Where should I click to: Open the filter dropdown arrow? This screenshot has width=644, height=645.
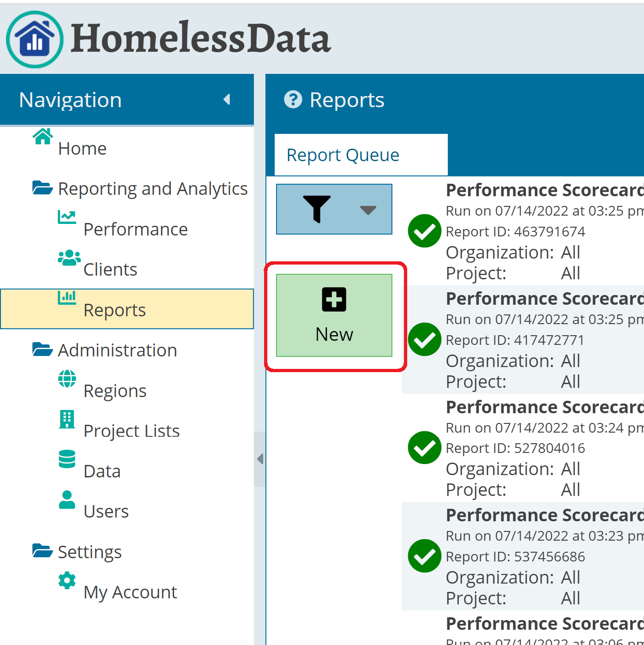pyautogui.click(x=368, y=210)
